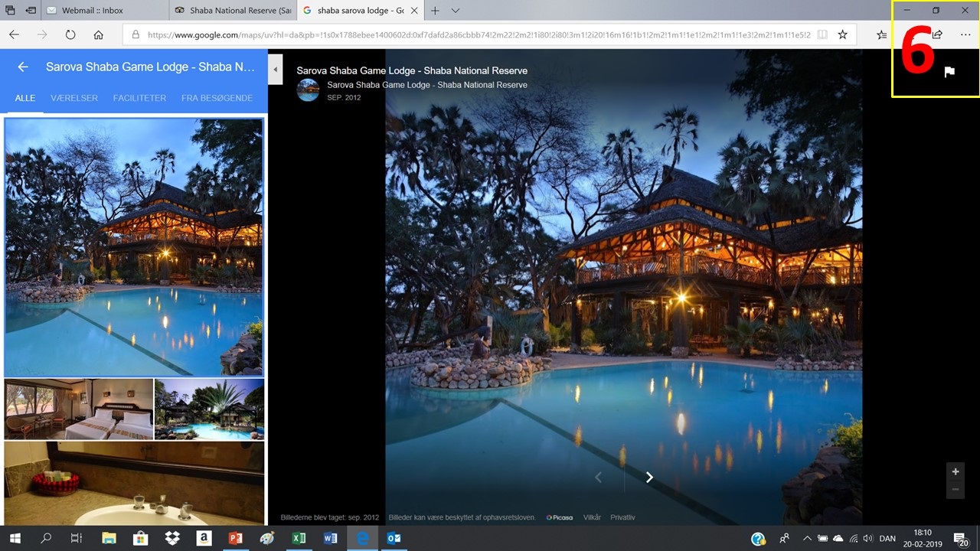Click the Sarova Shaba Game Lodge uploader name
The image size is (980, 551).
click(x=427, y=85)
